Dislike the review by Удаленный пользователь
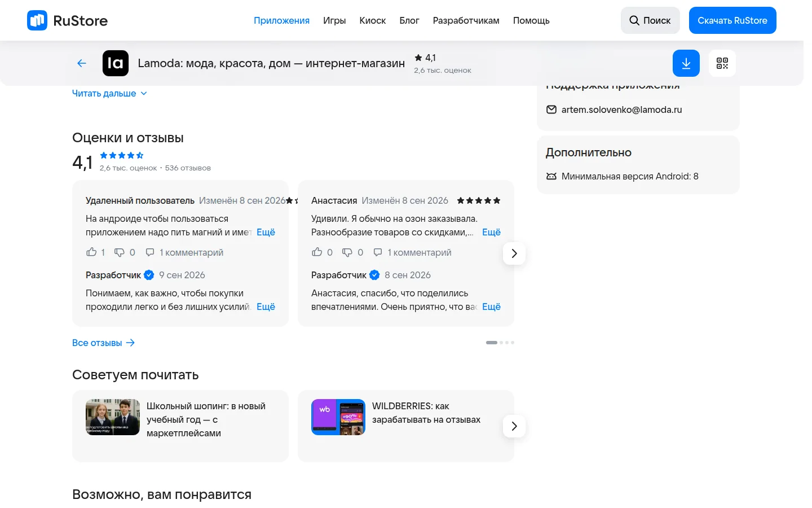The image size is (812, 508). coord(120,252)
